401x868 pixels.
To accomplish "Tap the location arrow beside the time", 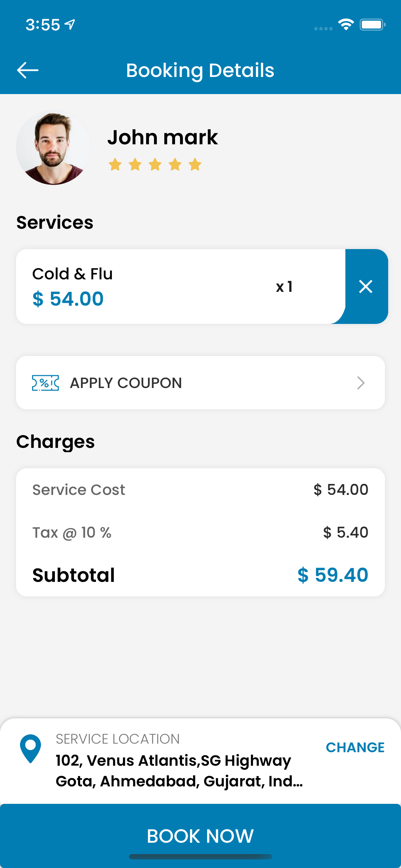I will [x=70, y=25].
